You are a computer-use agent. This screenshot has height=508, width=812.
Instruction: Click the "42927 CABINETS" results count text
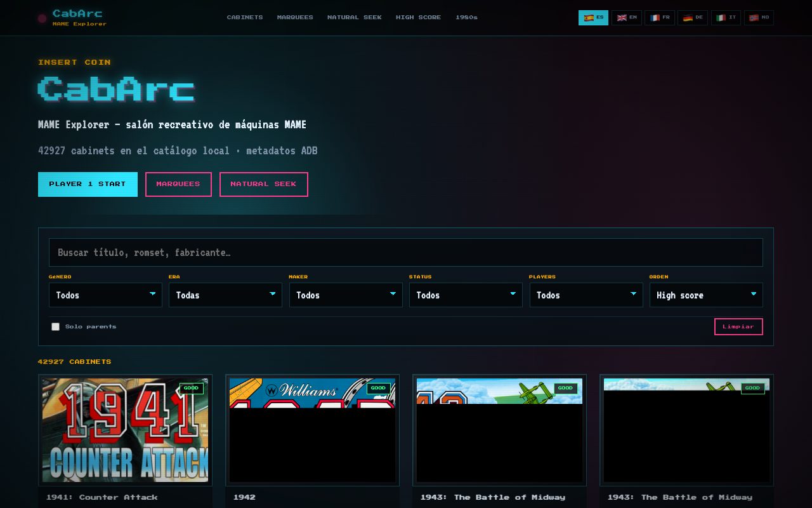coord(74,362)
